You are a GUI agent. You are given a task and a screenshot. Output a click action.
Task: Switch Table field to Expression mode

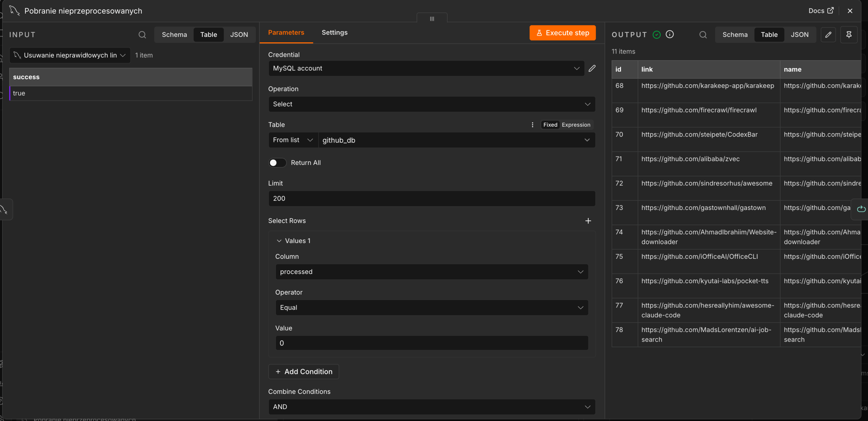pos(576,125)
